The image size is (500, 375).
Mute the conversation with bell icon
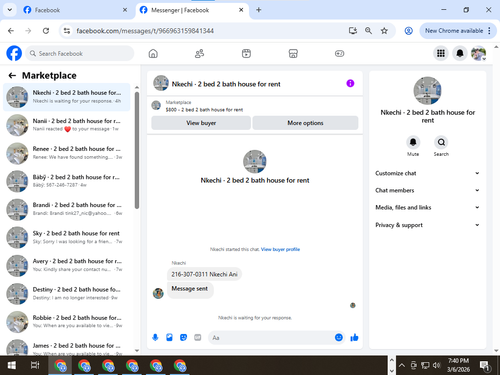tap(413, 142)
